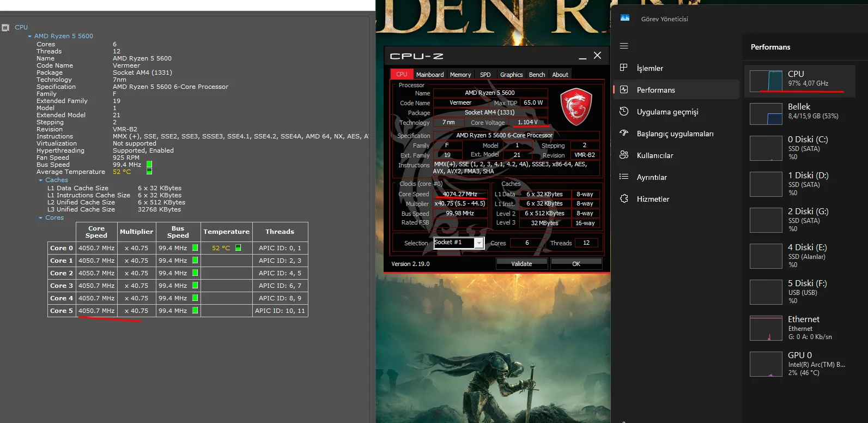Viewport: 868px width, 423px height.
Task: Switch to the About tab in CPU-Z
Action: (560, 75)
